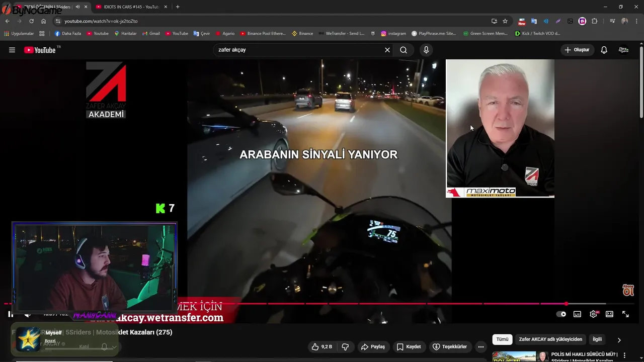The image size is (644, 362).
Task: Open the install/cast icon in the address bar
Action: click(494, 21)
